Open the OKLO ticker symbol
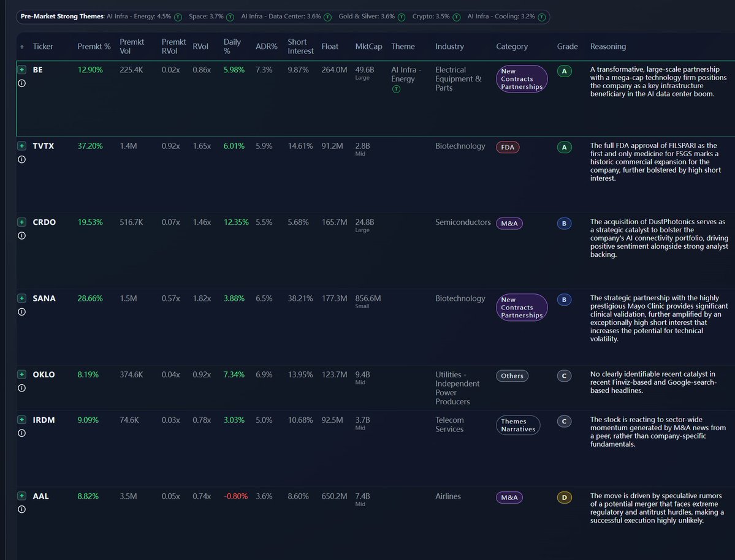 pyautogui.click(x=44, y=374)
